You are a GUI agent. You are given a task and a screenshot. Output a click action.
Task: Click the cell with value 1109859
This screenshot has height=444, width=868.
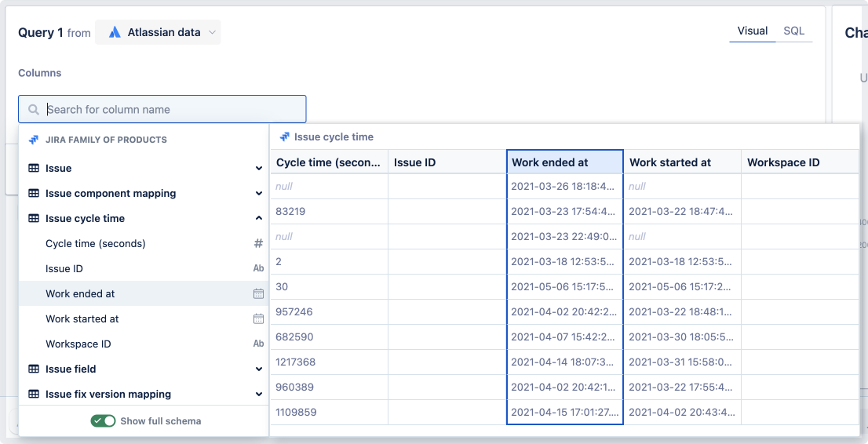(330, 412)
